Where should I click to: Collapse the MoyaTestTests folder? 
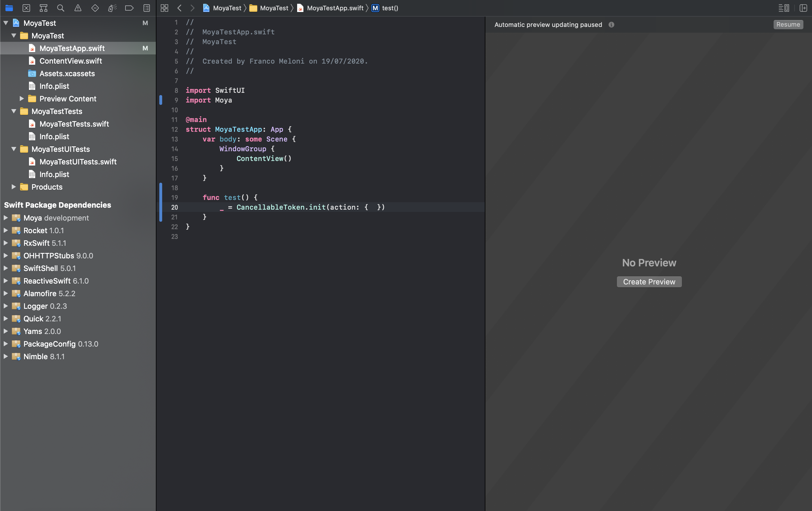tap(14, 111)
